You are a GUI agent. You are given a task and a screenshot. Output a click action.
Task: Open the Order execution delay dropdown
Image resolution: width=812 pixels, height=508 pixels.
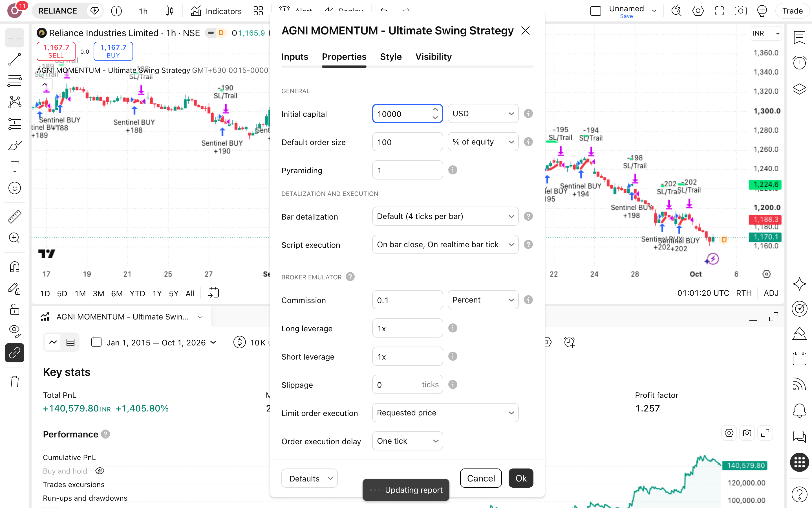tap(407, 441)
